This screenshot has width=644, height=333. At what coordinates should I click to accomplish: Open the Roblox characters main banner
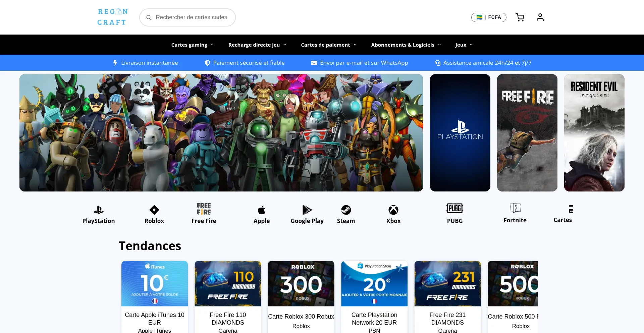[x=221, y=133]
